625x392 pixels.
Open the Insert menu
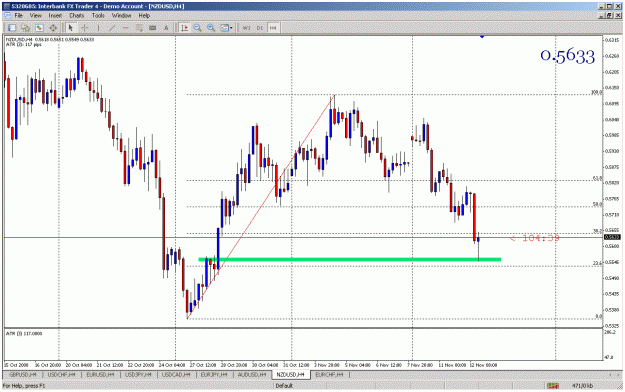pyautogui.click(x=55, y=16)
